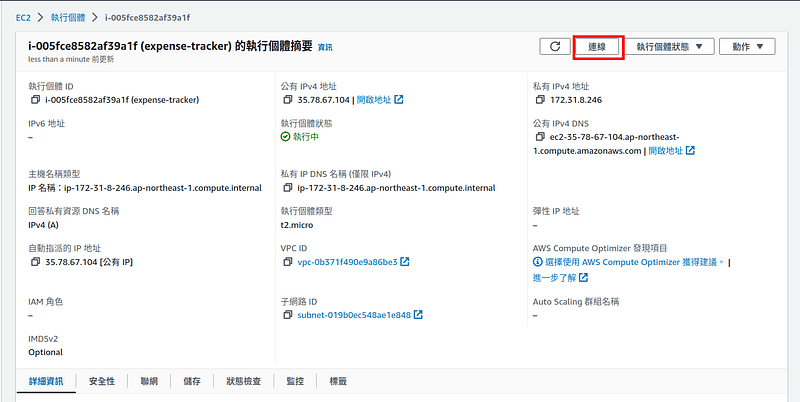Copy the public IPv4 DNS name
This screenshot has width=800, height=402.
pos(540,137)
